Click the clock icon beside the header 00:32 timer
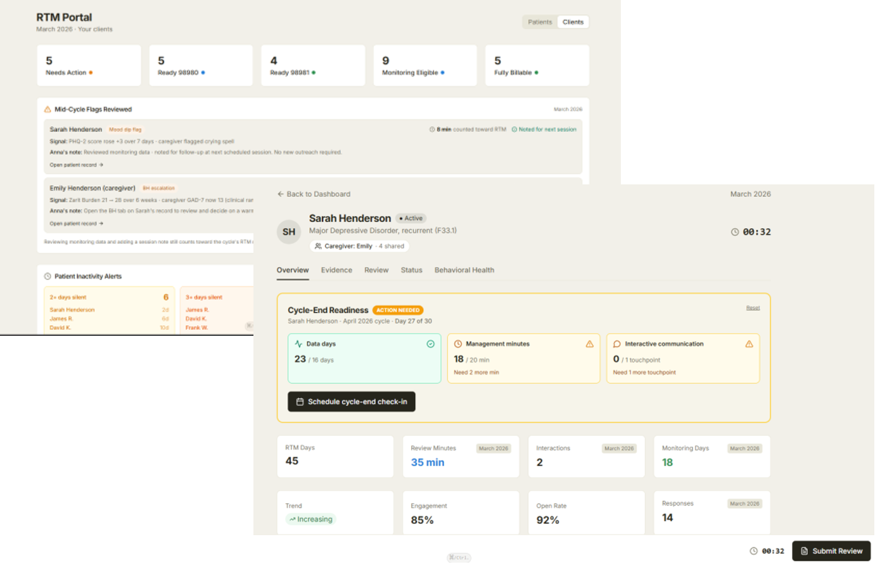The height and width of the screenshot is (588, 887). pos(735,232)
